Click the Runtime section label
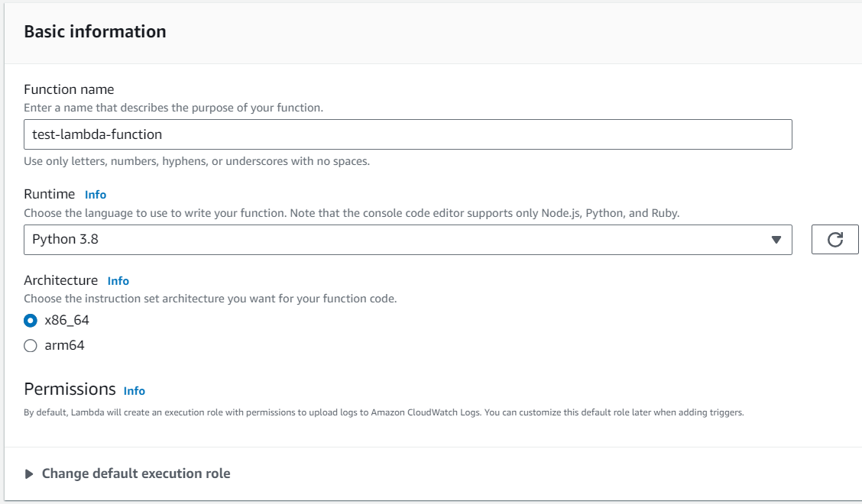This screenshot has height=504, width=862. pos(50,194)
